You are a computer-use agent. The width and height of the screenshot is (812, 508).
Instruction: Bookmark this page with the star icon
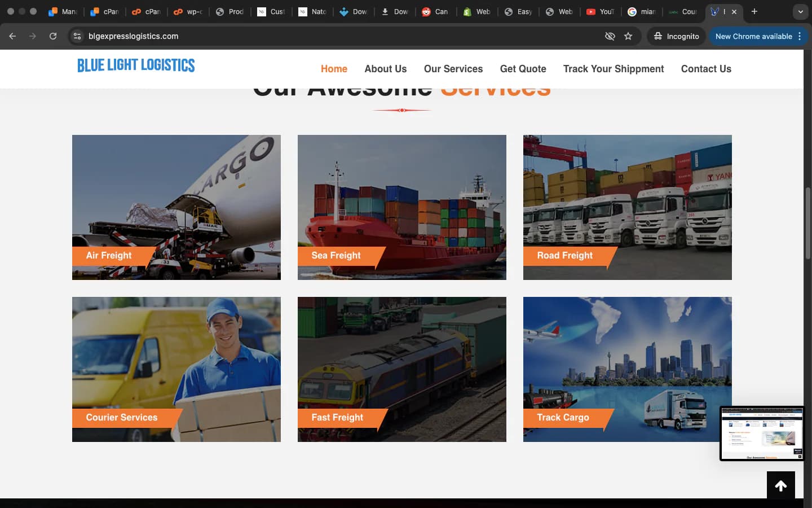point(628,36)
